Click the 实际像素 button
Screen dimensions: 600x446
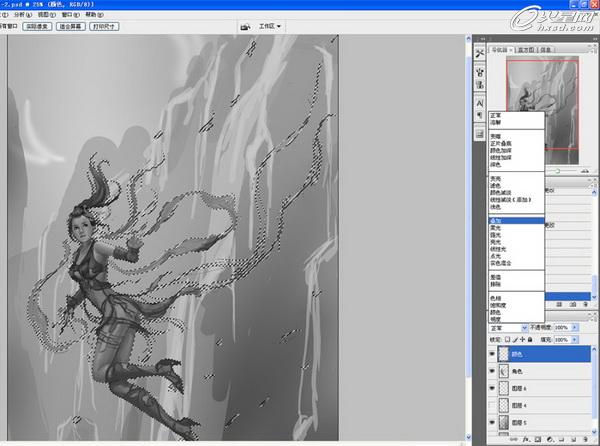tap(38, 27)
